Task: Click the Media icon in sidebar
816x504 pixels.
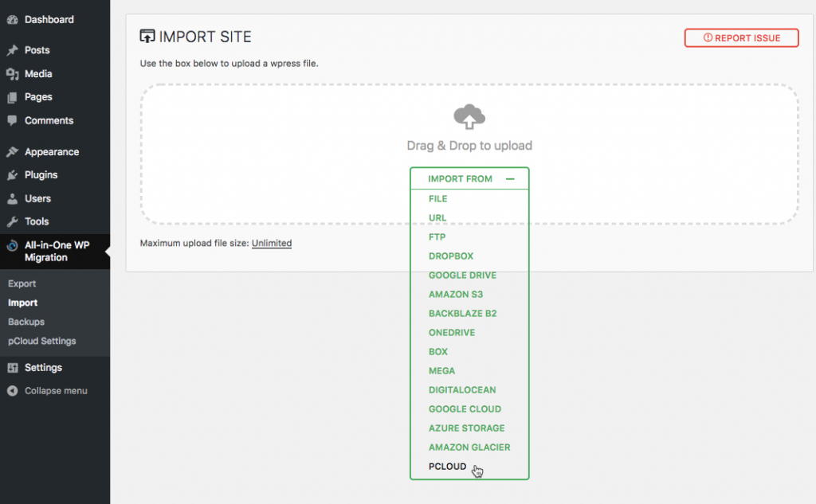Action: pyautogui.click(x=13, y=74)
